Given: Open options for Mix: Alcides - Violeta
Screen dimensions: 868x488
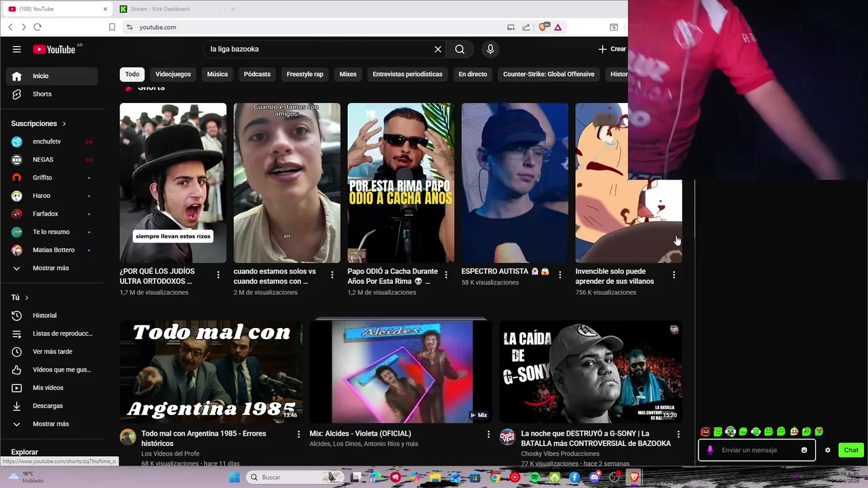Looking at the screenshot, I should pyautogui.click(x=488, y=434).
